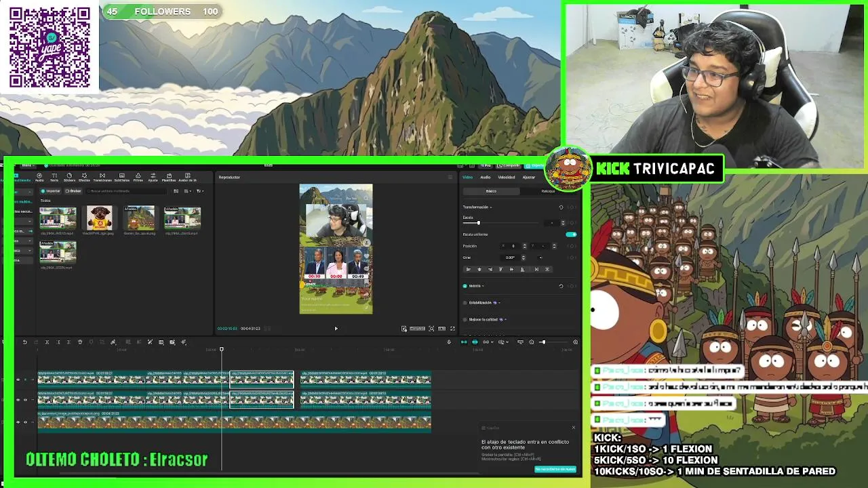Open the Plantillas tab

(169, 177)
